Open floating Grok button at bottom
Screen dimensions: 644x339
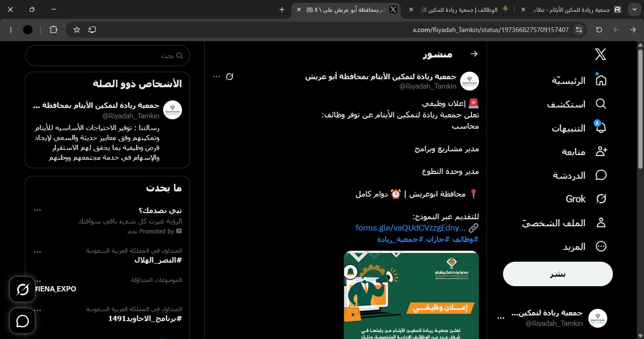[x=23, y=289]
